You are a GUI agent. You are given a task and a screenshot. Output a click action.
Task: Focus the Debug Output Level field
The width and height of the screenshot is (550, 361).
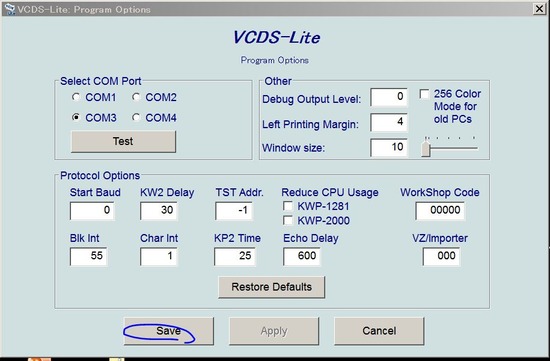[389, 97]
